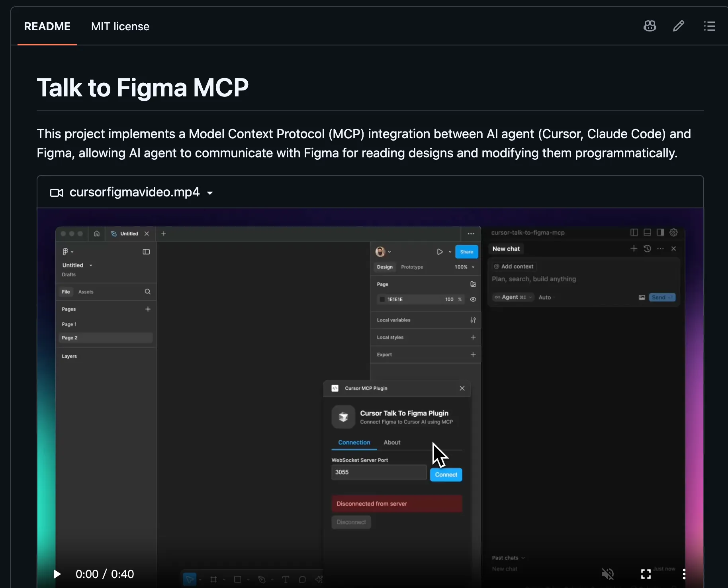Screen dimensions: 728x588
Task: Enter fullscreen for the video
Action: tap(646, 574)
